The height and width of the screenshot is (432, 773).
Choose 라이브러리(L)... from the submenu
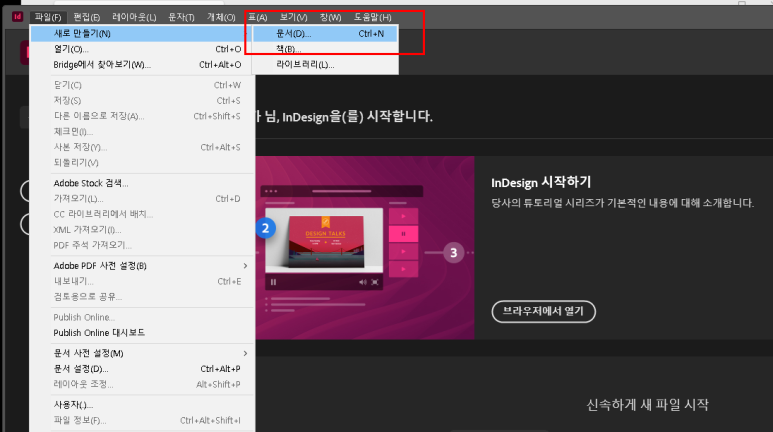(x=325, y=65)
